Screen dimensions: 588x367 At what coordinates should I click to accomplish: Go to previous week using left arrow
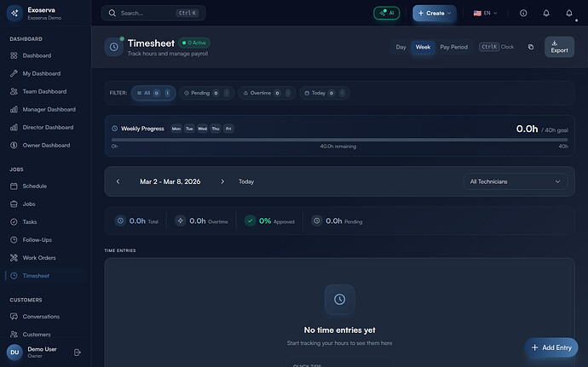(x=118, y=181)
